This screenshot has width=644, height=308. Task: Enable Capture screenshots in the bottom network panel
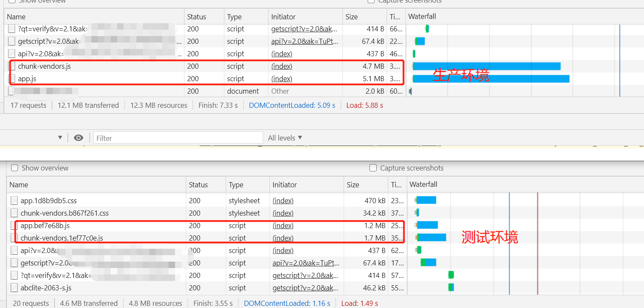pyautogui.click(x=373, y=168)
